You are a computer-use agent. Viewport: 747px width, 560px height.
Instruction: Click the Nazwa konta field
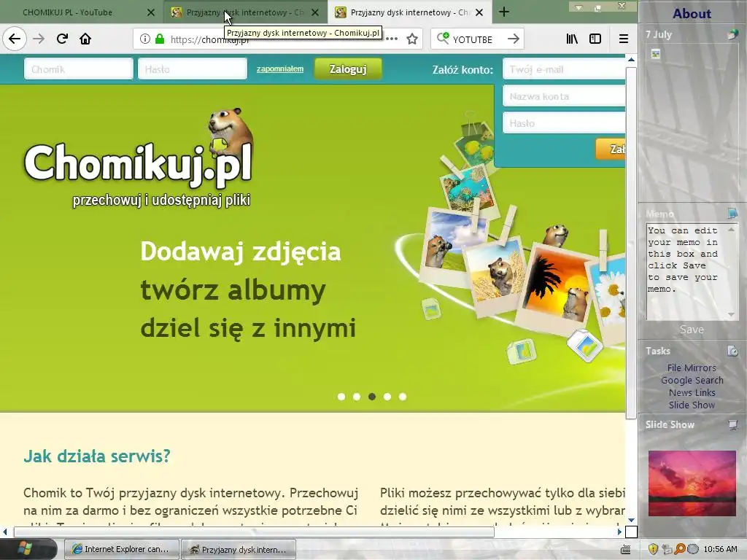tap(564, 96)
